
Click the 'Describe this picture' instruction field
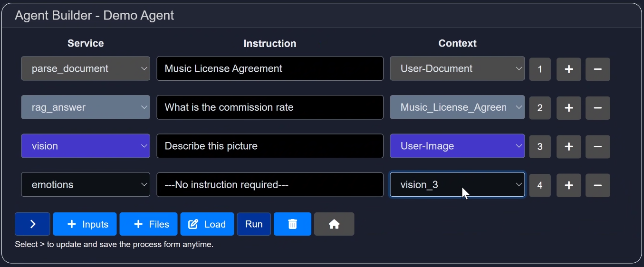[x=269, y=146]
